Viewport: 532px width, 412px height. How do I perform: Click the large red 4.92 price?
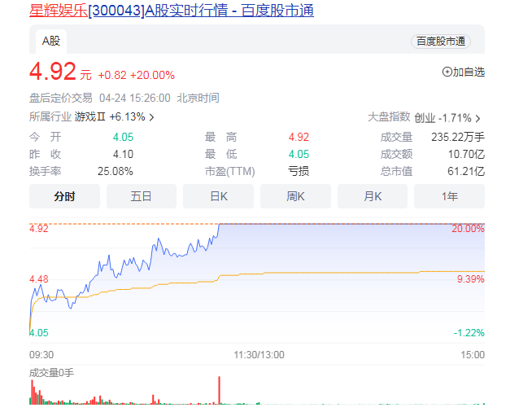click(x=52, y=72)
